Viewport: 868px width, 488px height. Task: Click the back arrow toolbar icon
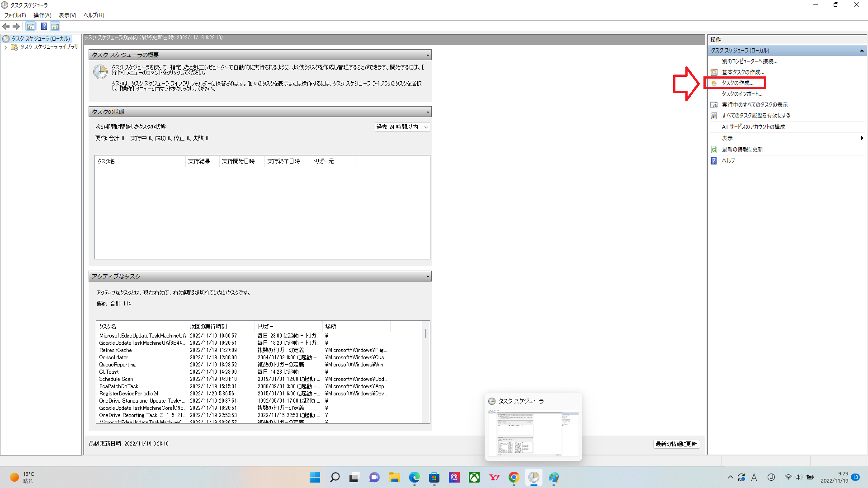point(6,26)
